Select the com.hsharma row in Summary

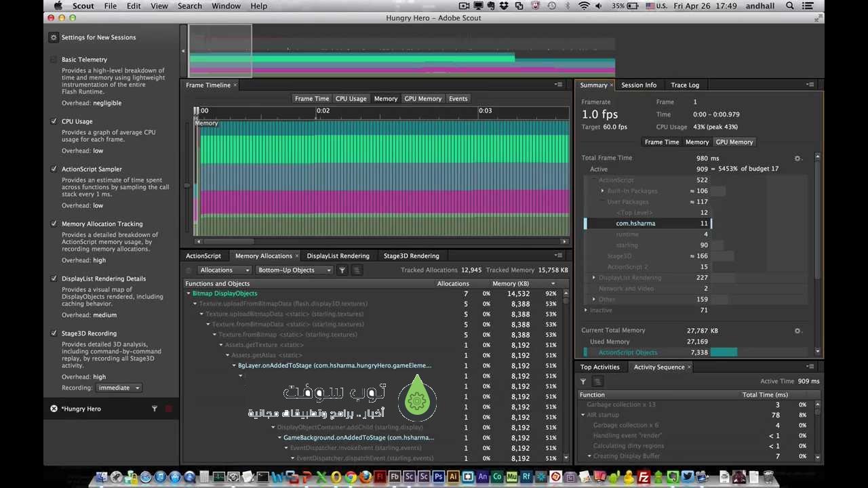coord(648,223)
